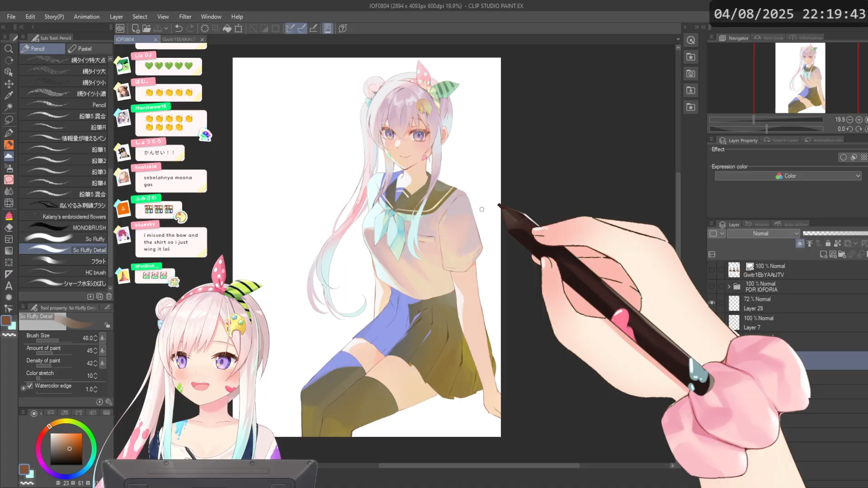Select the Auto select magic wand tool

pyautogui.click(x=9, y=107)
